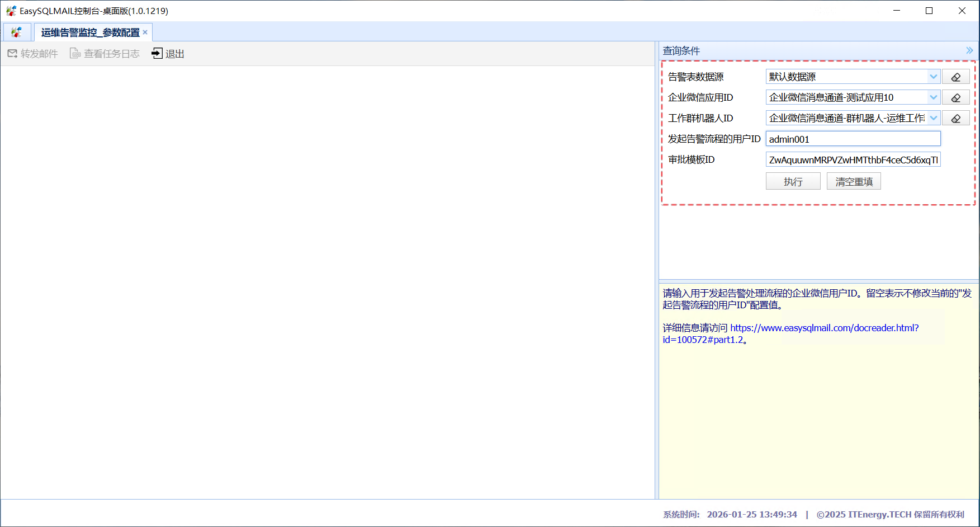Click the 发起告警流程的用户ID input containing admin001
The image size is (980, 527).
click(853, 139)
